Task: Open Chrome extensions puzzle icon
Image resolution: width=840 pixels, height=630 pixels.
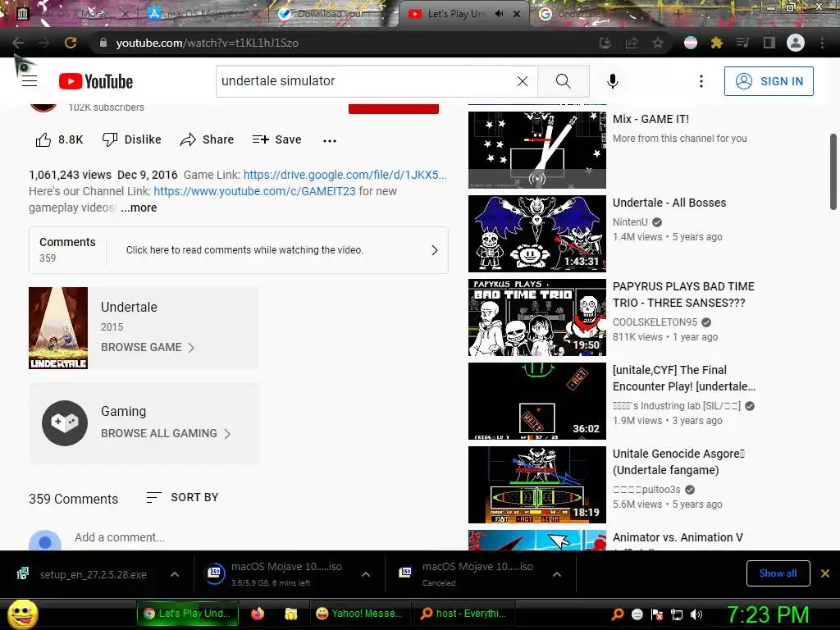Action: (x=716, y=43)
